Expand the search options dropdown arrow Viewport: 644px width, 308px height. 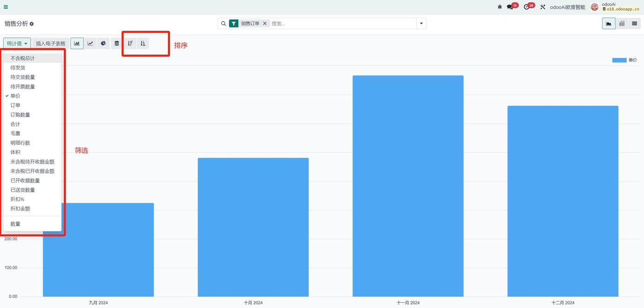(421, 23)
